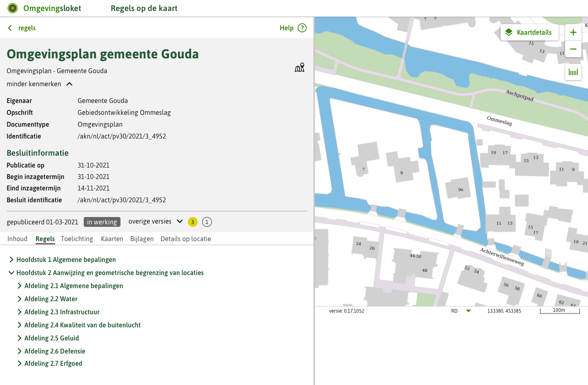Click the Regels op de kaart heading
The width and height of the screenshot is (588, 385).
click(144, 8)
